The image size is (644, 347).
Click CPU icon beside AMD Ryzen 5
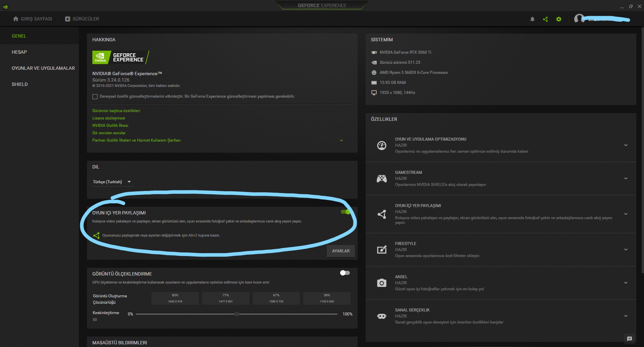click(374, 72)
